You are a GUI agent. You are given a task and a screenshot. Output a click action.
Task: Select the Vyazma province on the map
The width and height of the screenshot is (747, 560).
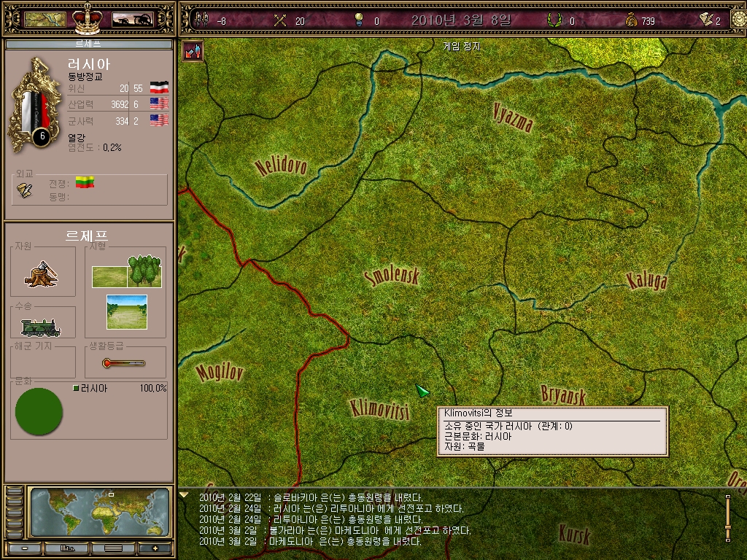tap(513, 117)
